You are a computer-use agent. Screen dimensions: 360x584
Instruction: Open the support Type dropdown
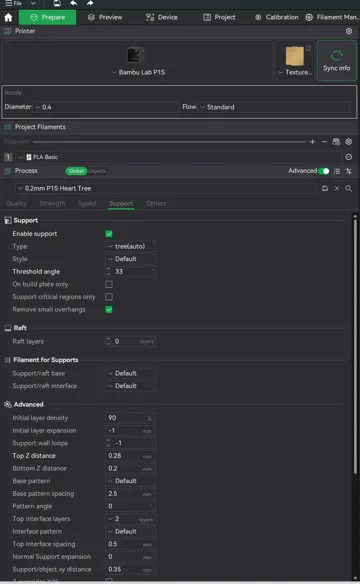click(130, 247)
